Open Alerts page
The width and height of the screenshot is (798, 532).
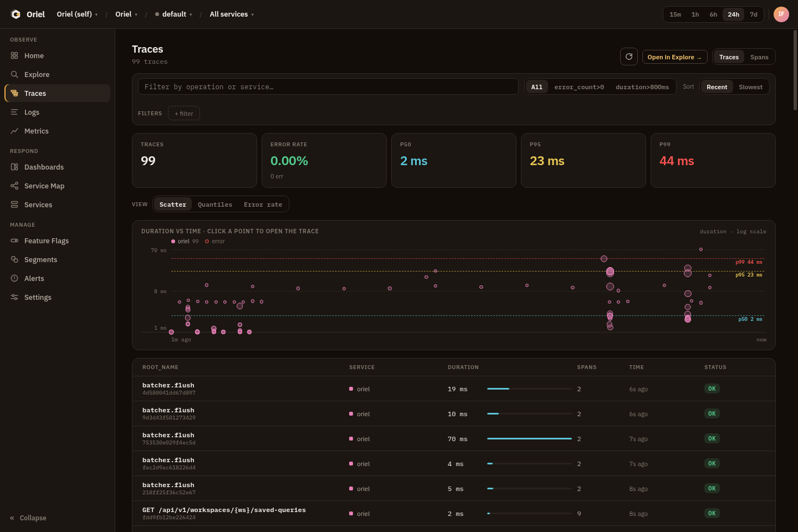pos(57,278)
